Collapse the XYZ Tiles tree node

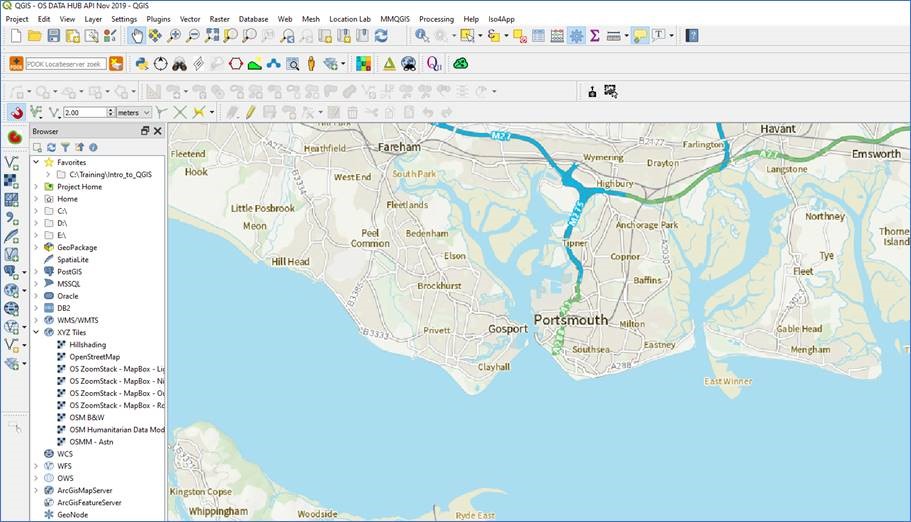point(36,332)
